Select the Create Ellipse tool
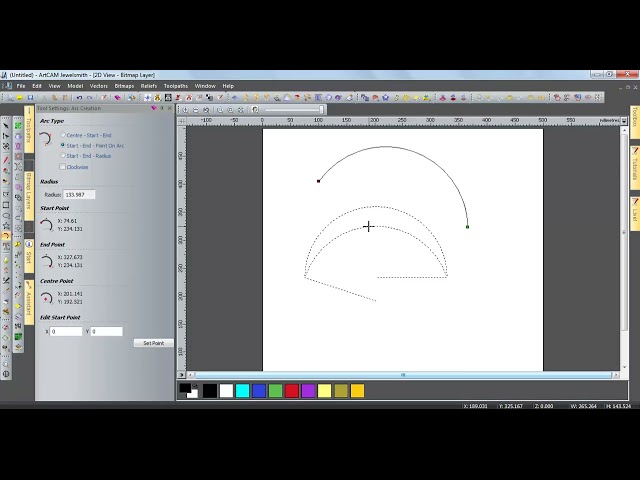 pyautogui.click(x=6, y=215)
